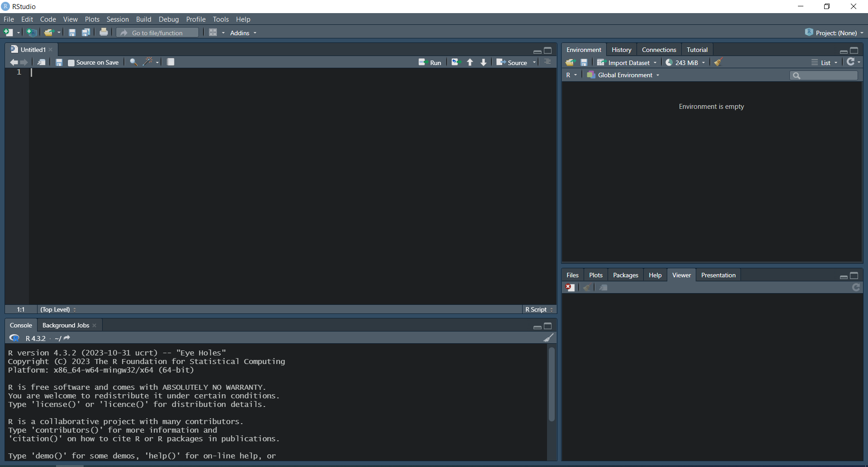This screenshot has height=467, width=868.
Task: Open the New File dropdown arrow
Action: (x=19, y=33)
